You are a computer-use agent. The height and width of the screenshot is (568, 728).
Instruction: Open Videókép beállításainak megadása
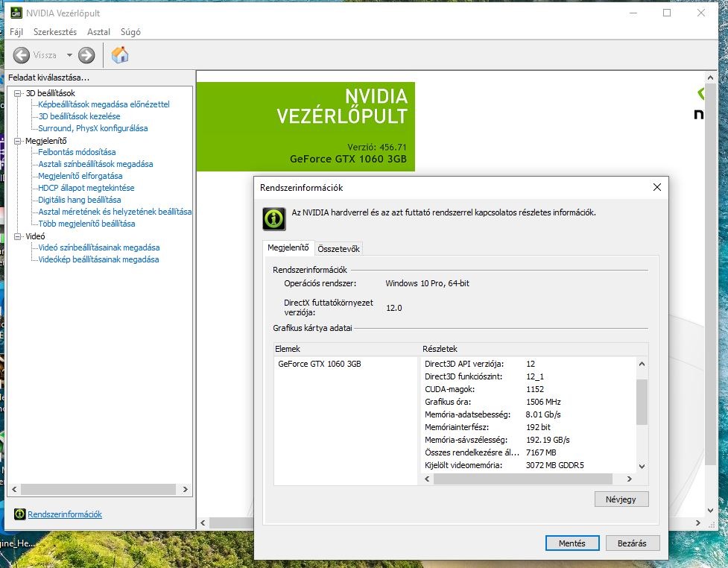[98, 259]
